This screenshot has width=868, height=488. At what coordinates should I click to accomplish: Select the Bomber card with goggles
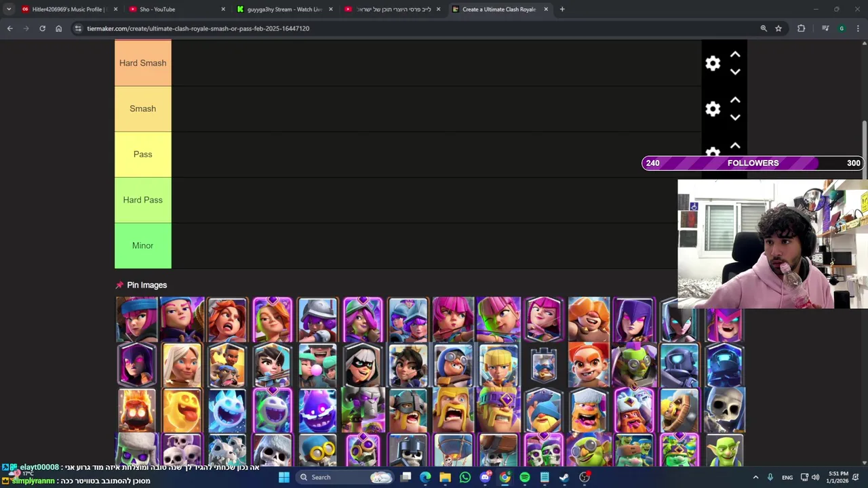point(317,449)
